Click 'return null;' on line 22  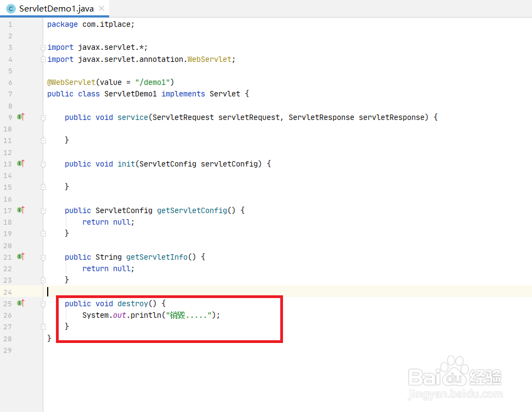click(x=108, y=268)
